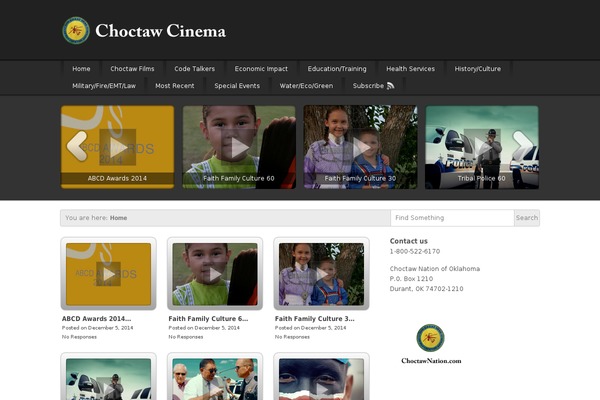Click the Search button
The image size is (600, 400).
point(527,218)
